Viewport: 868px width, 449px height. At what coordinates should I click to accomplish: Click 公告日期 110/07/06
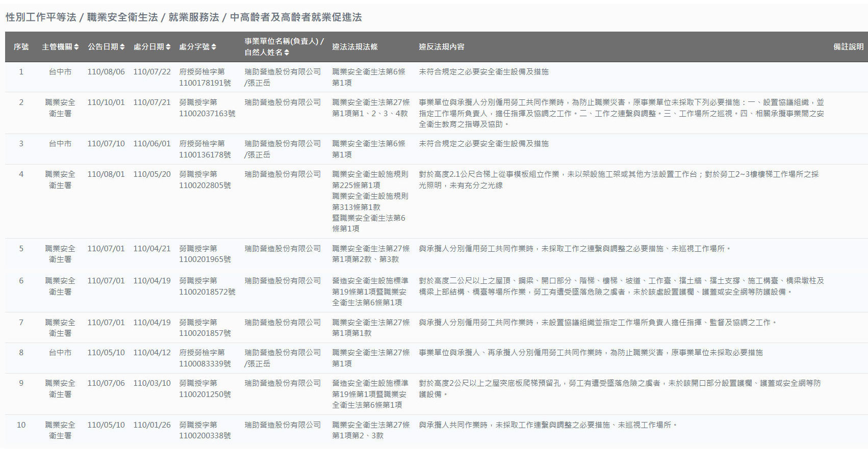coord(106,383)
